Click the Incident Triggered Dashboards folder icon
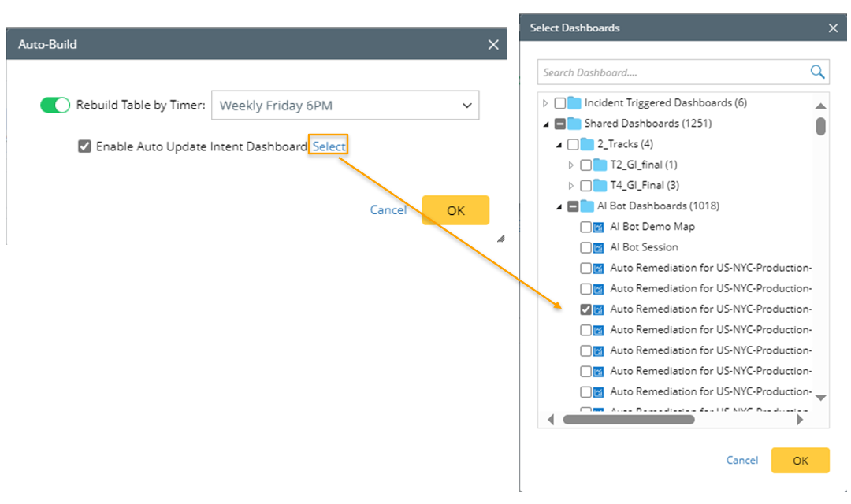Viewport: 851px width, 504px height. click(x=574, y=103)
